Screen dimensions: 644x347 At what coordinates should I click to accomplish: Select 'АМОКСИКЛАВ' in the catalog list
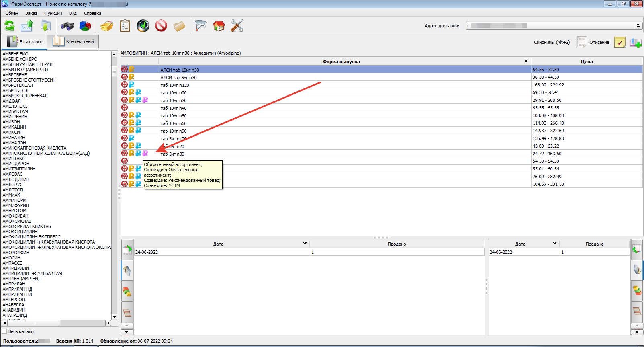[x=17, y=221]
